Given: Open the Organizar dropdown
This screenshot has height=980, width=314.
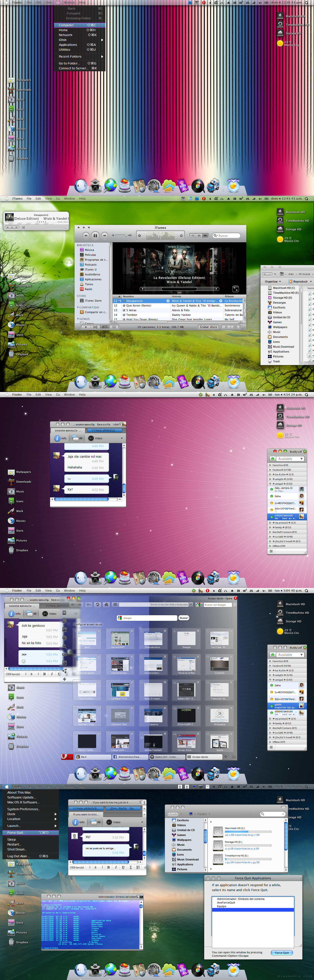Looking at the screenshot, I should tap(273, 282).
